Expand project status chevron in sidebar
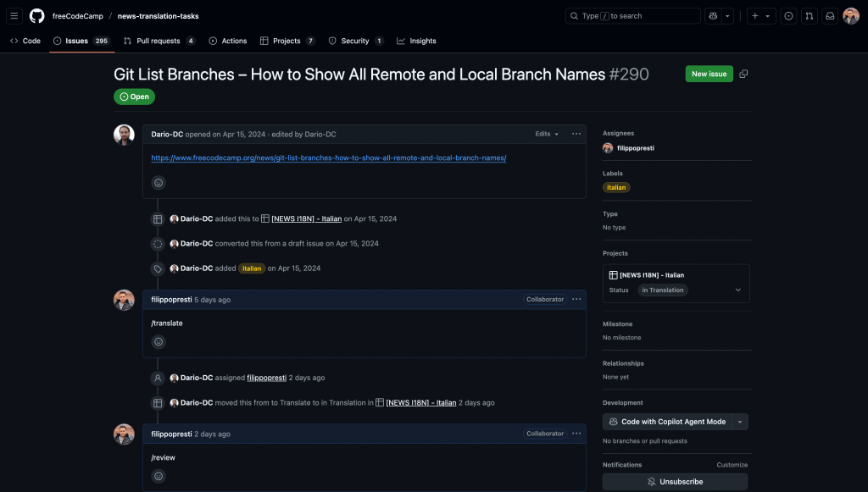 click(738, 290)
